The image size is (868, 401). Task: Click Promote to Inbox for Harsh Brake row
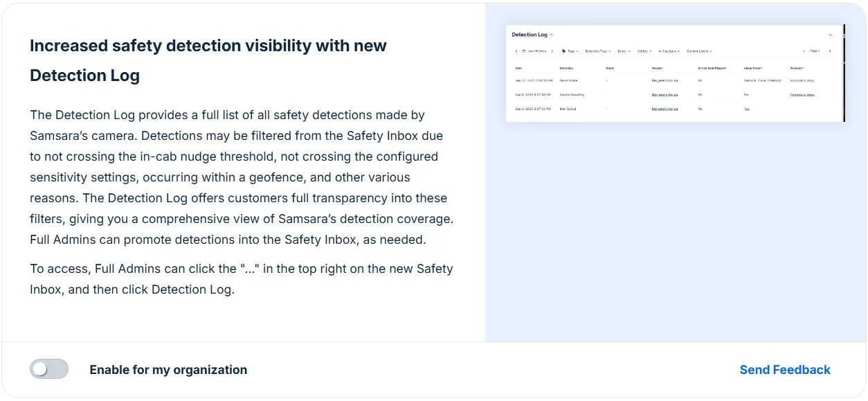[802, 80]
